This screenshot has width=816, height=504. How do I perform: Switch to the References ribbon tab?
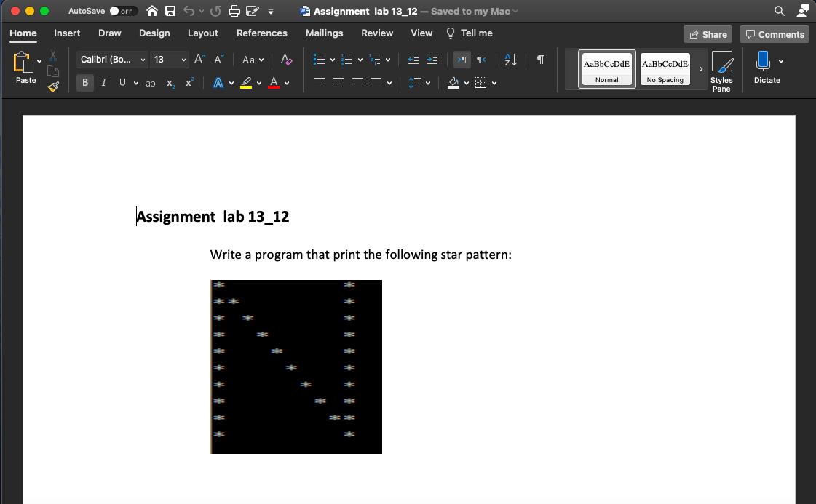click(262, 33)
